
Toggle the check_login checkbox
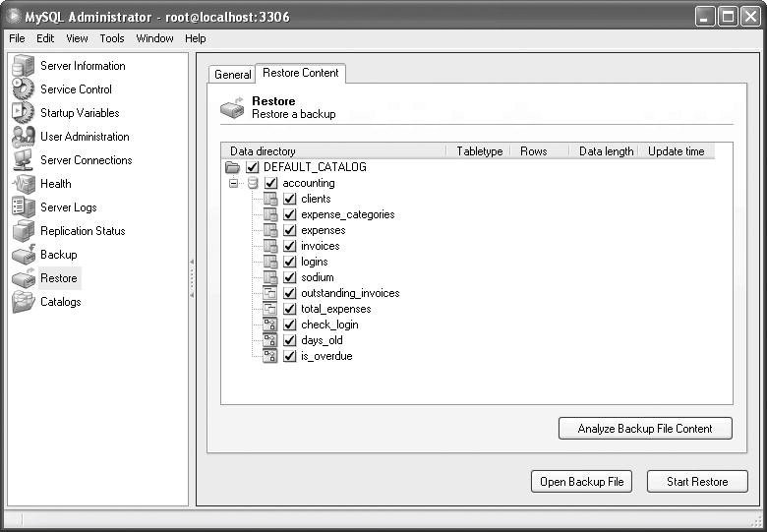289,325
